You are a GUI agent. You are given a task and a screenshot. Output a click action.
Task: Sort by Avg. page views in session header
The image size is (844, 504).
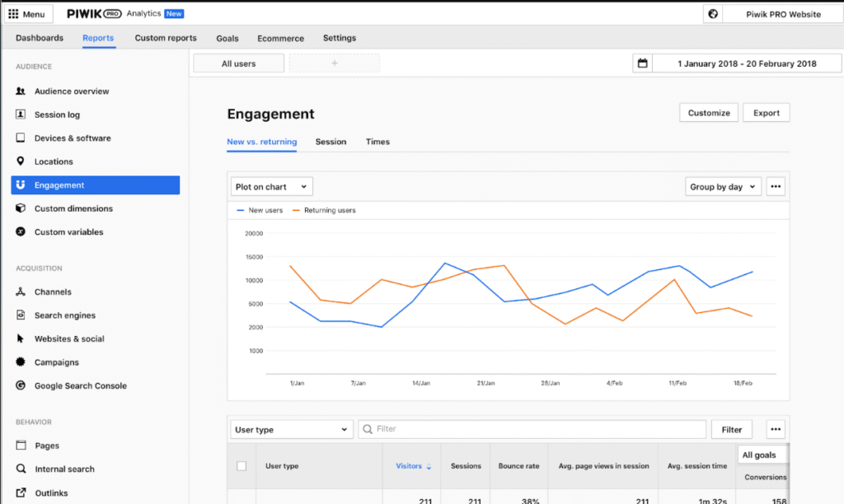point(603,466)
